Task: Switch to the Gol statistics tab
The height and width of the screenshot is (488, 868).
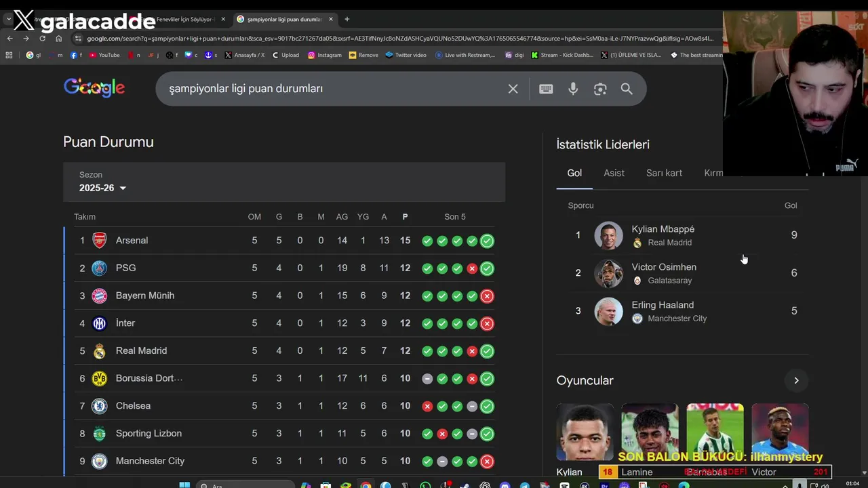Action: [574, 174]
